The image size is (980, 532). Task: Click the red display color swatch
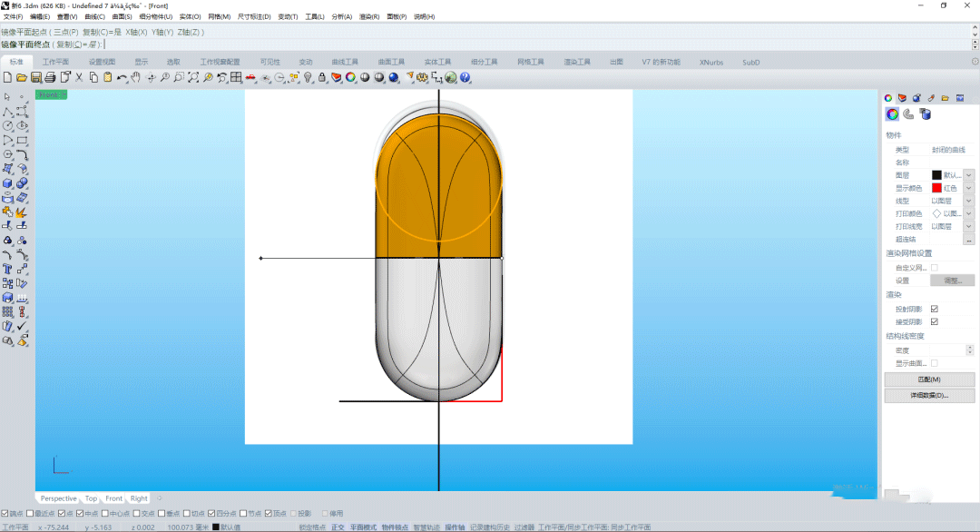(x=936, y=188)
